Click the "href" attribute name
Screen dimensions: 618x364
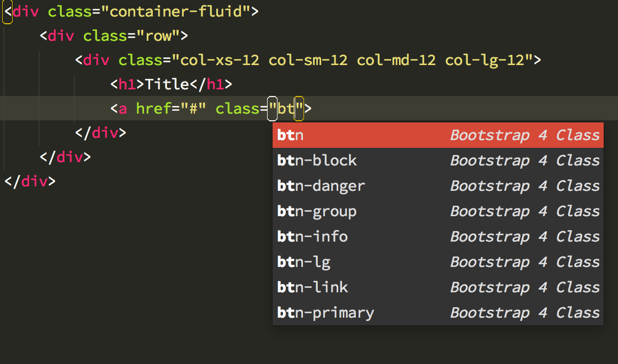(x=154, y=108)
